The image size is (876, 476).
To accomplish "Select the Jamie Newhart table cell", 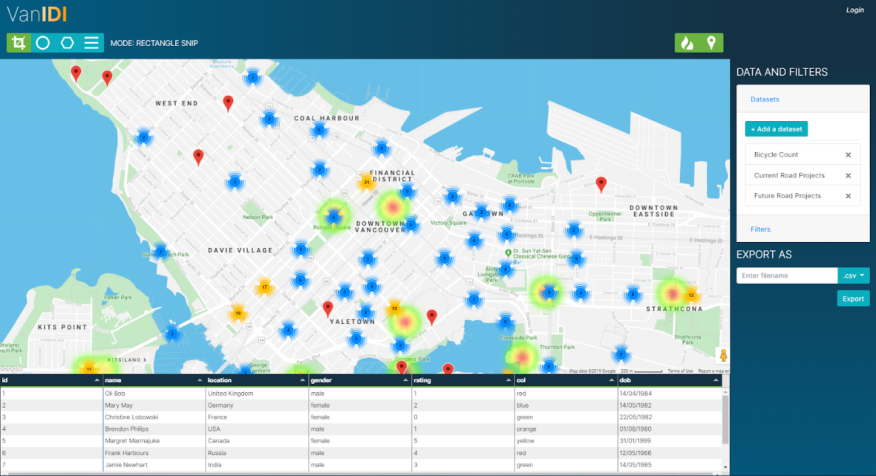I will pos(154,465).
